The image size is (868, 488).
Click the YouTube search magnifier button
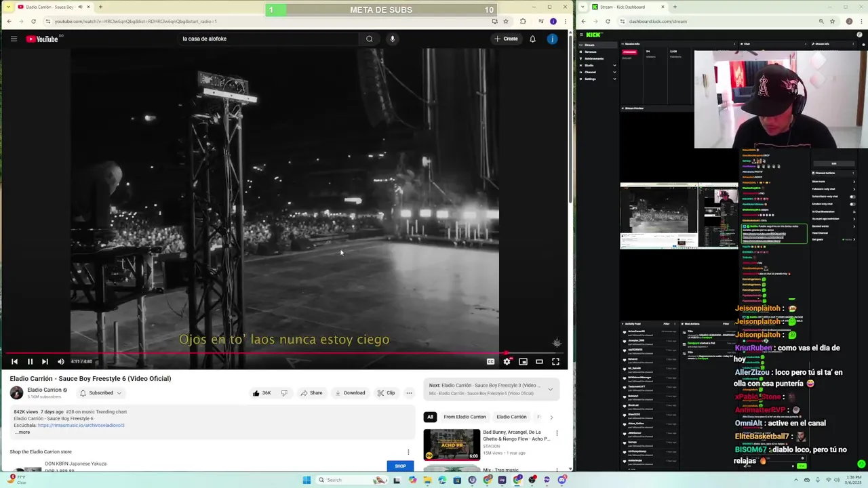pos(369,39)
